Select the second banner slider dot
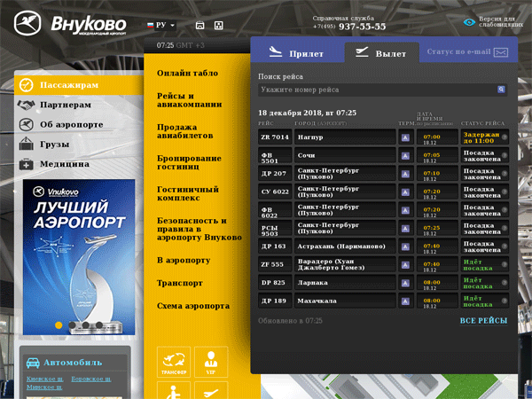This screenshot has width=532, height=399. point(73,325)
